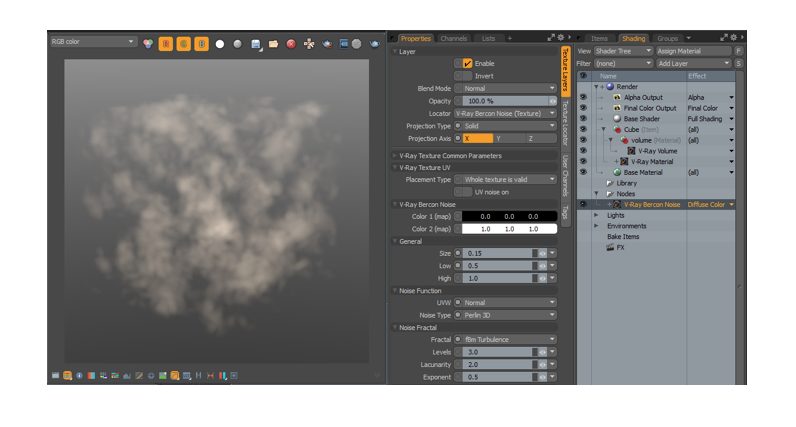Switch to the Channels tab
Image resolution: width=796 pixels, height=427 pixels.
pyautogui.click(x=453, y=38)
